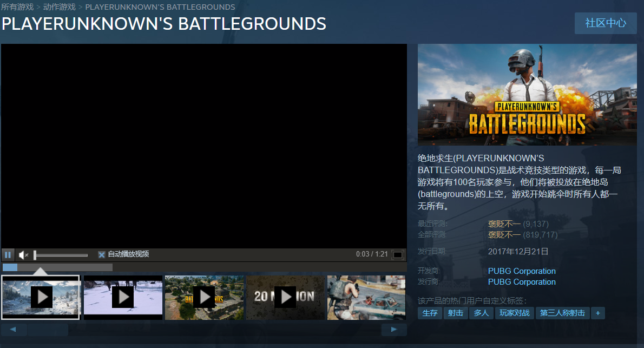This screenshot has width=644, height=348.
Task: View the soldier and car screenshot thumbnail
Action: [366, 298]
